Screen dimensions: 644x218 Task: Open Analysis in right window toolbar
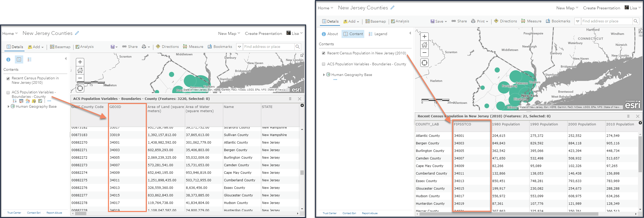400,21
